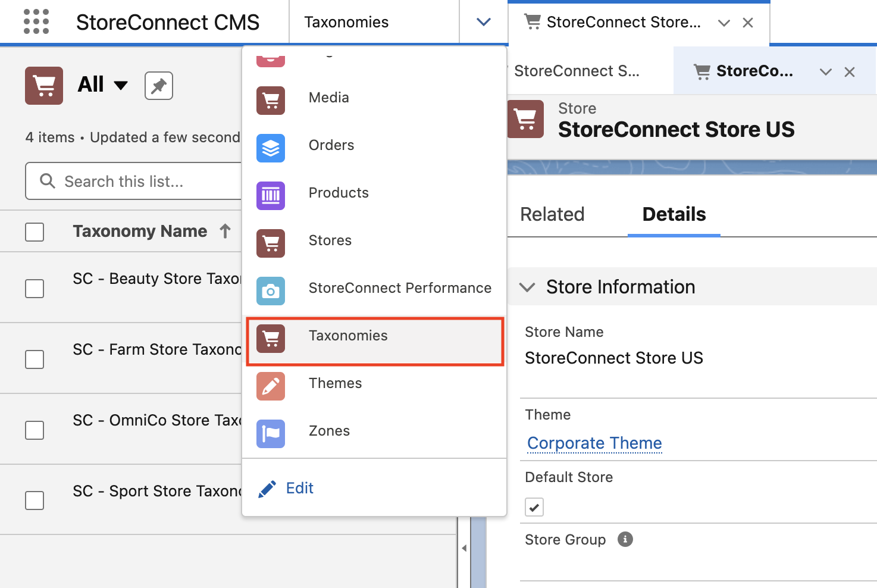Click the Taxonomies cart icon in dropdown
Screen dimensions: 877x588
tap(271, 339)
